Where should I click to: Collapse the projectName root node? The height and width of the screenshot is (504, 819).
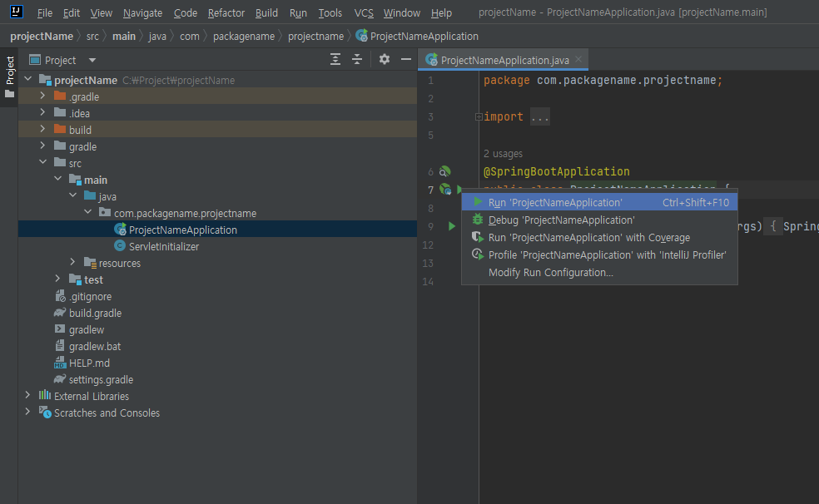(28, 79)
